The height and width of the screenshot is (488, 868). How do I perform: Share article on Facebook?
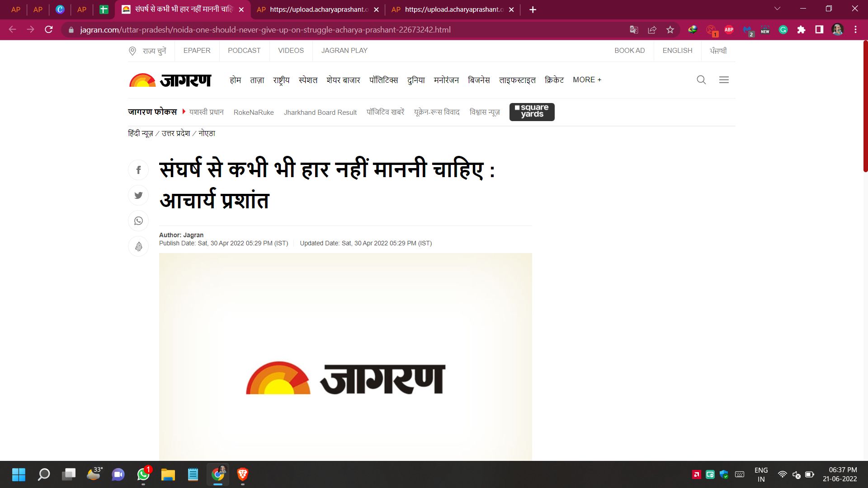[x=138, y=170]
